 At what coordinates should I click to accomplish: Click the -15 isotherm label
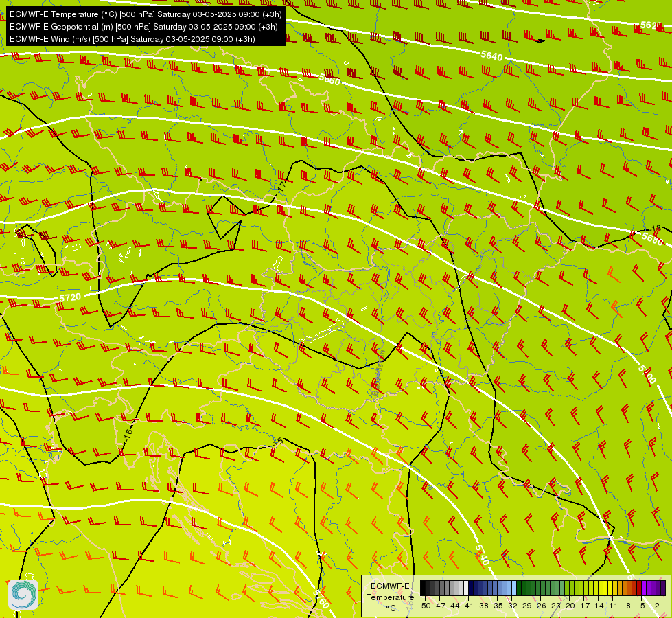[278, 441]
